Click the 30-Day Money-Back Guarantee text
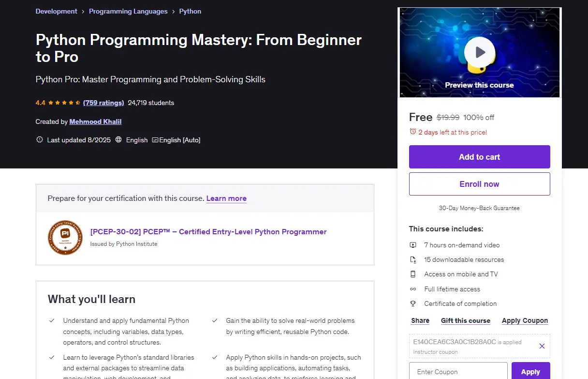 click(x=479, y=208)
